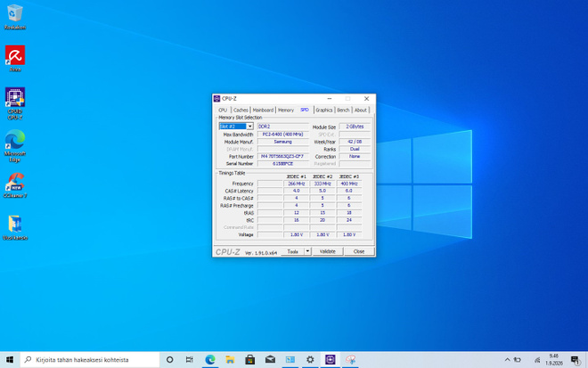Open the Mainboard tab
Image resolution: width=588 pixels, height=368 pixels.
(x=263, y=110)
